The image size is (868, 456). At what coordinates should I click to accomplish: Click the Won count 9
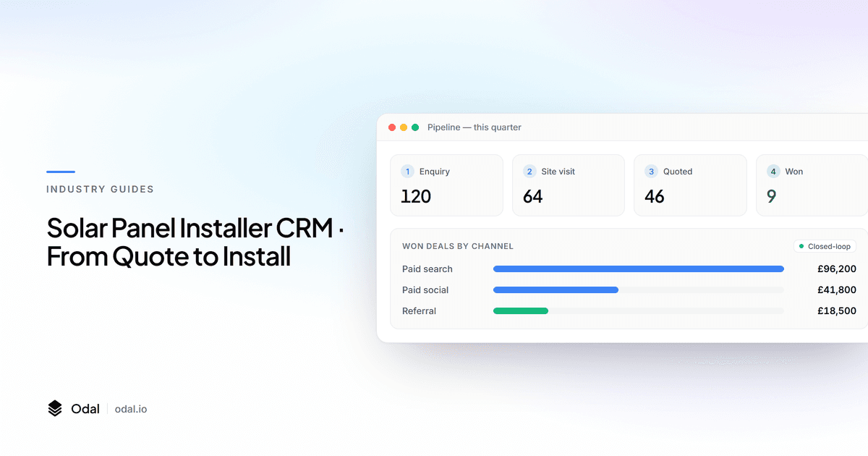772,197
